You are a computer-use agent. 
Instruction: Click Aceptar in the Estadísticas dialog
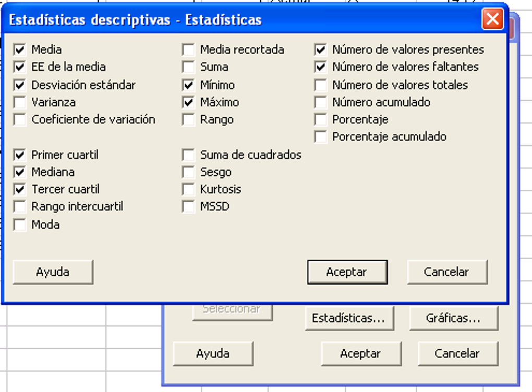[347, 272]
